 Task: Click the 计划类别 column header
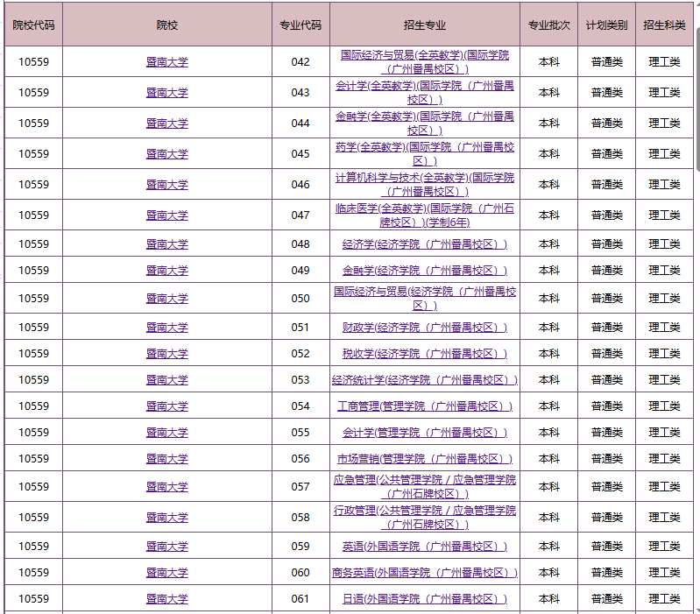[606, 25]
